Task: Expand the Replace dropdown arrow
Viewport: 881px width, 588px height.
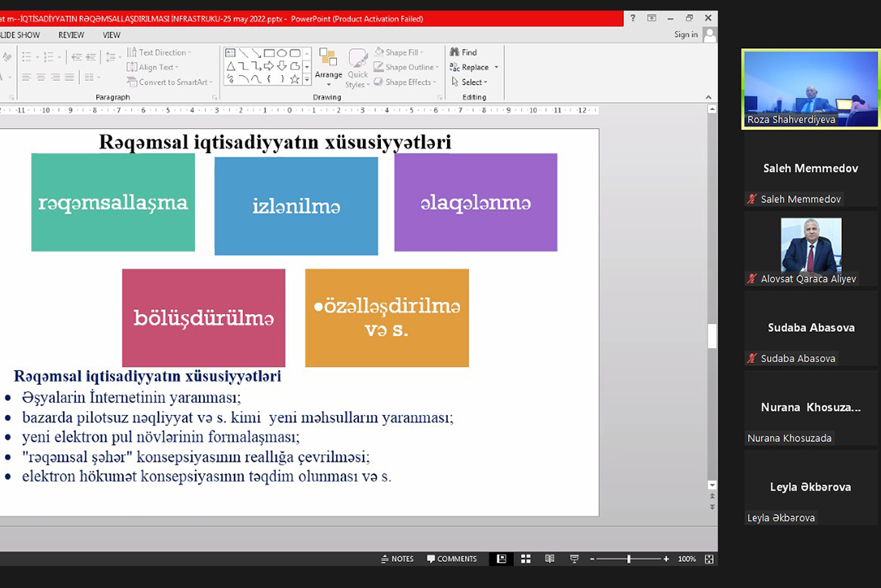Action: [x=496, y=68]
